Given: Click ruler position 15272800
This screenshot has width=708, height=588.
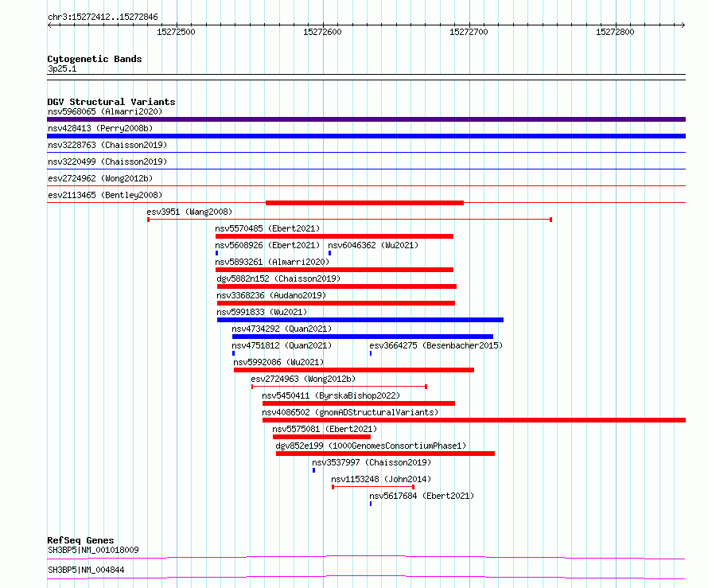Looking at the screenshot, I should coord(615,32).
